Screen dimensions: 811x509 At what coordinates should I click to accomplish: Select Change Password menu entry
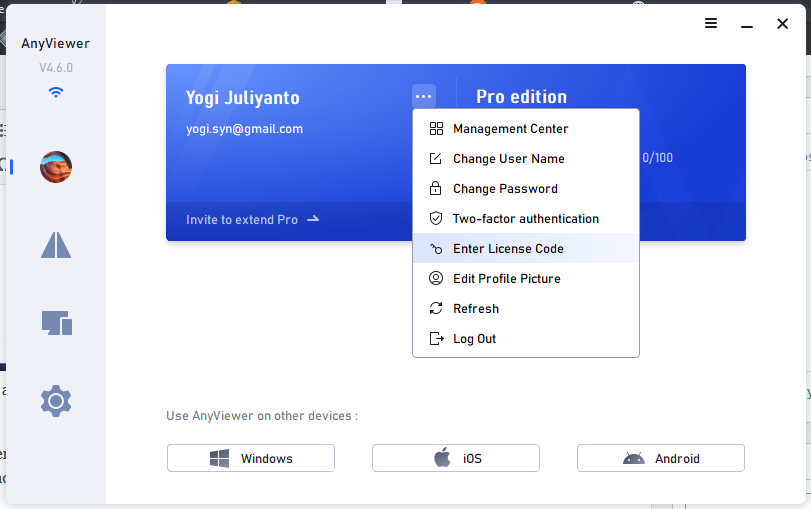pos(505,189)
